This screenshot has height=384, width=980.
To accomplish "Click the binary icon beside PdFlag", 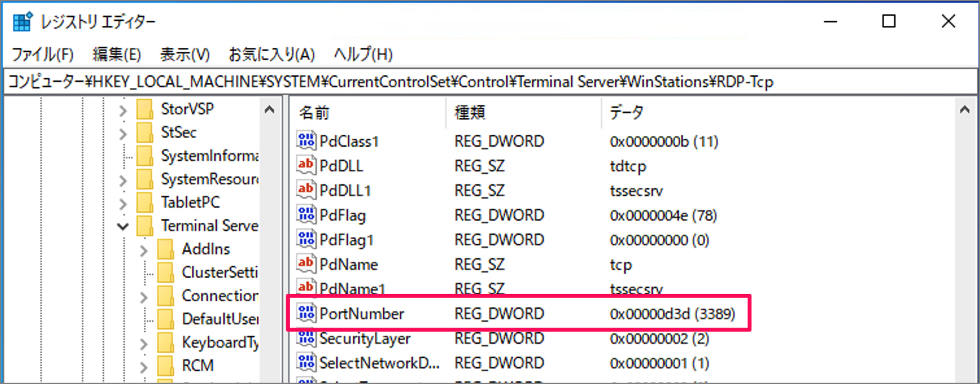I will [305, 215].
